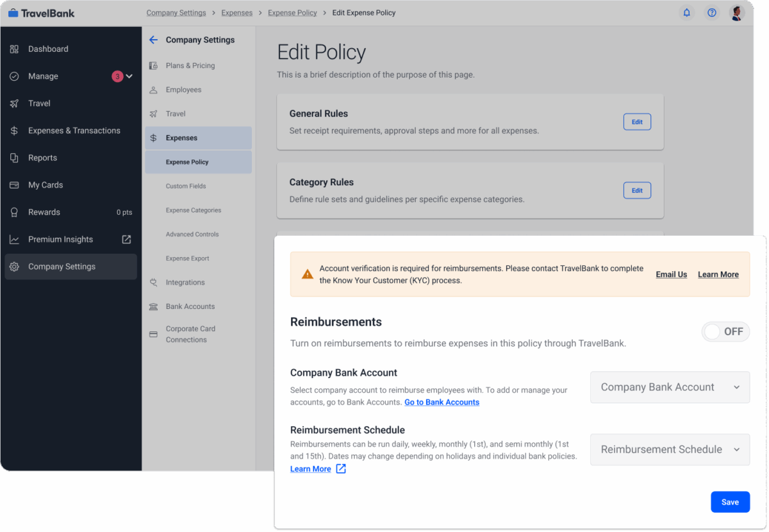
Task: Click the warning triangle icon in alert banner
Action: click(308, 274)
